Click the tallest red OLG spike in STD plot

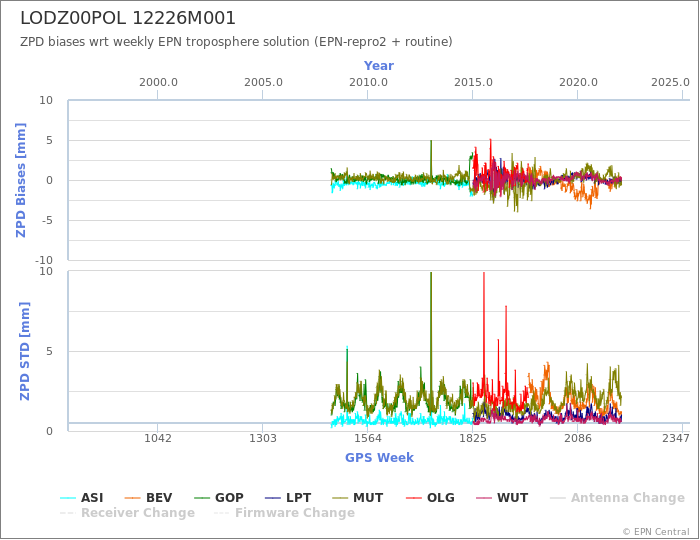[484, 330]
